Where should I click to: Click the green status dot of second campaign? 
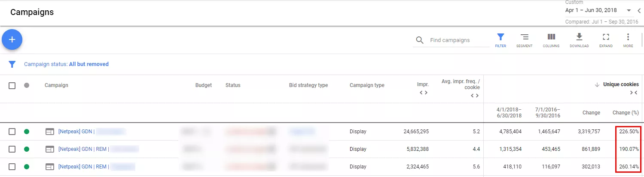[27, 149]
